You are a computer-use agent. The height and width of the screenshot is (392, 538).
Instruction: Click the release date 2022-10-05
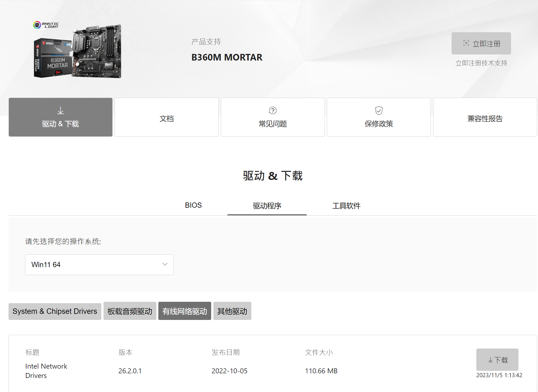(230, 371)
